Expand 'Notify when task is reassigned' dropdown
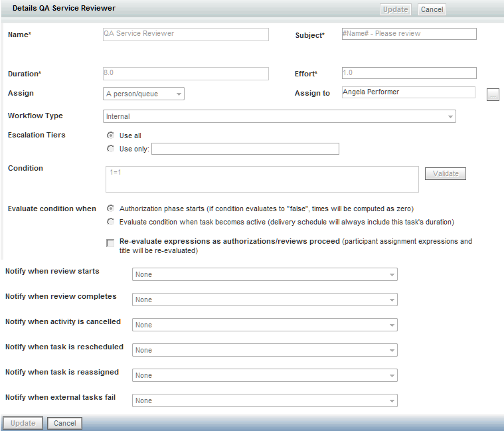The height and width of the screenshot is (431, 504). [264, 375]
